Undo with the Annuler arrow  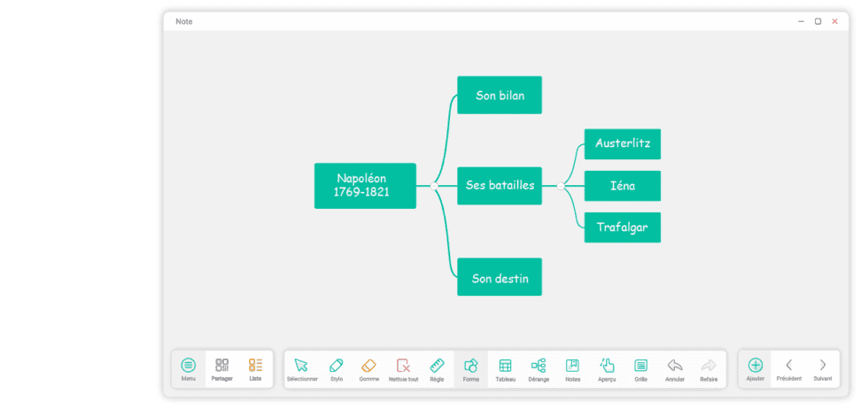pyautogui.click(x=675, y=366)
